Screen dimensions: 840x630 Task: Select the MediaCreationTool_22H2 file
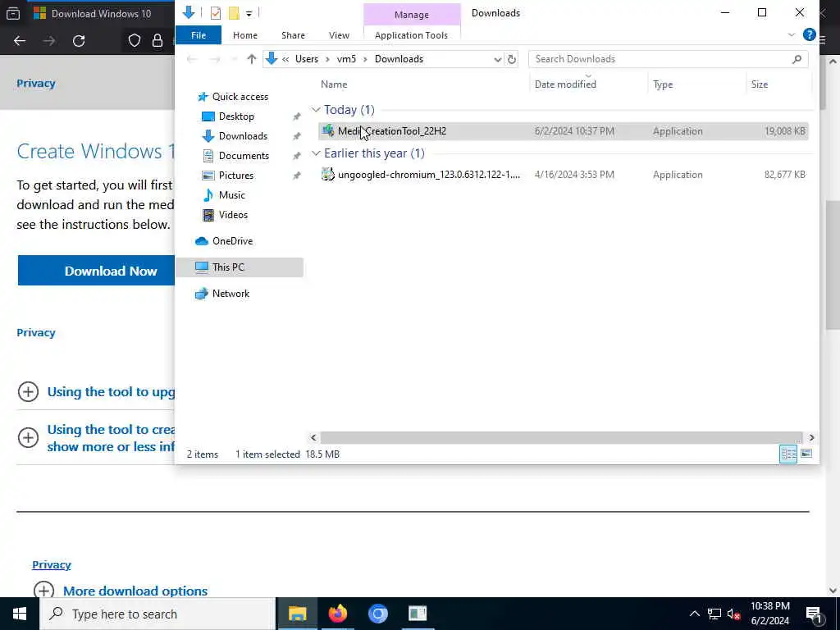[x=563, y=131]
